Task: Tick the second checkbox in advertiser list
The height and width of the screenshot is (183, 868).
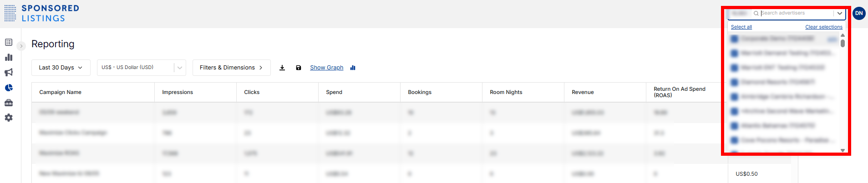Action: point(734,54)
